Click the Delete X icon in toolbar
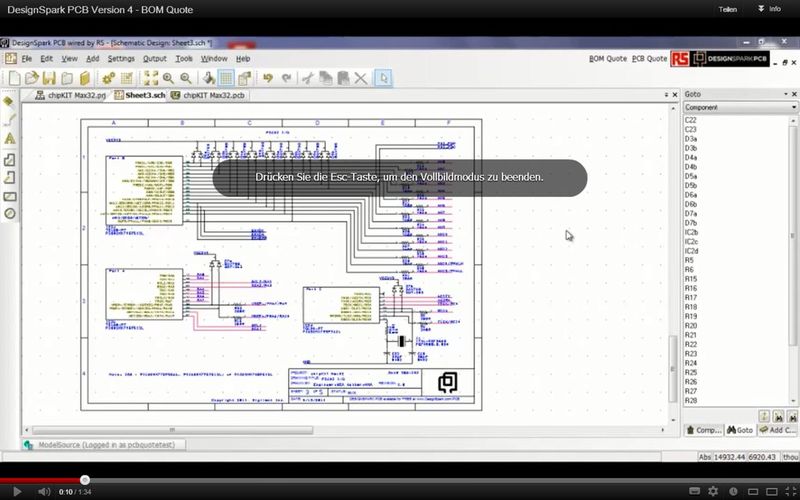Image resolution: width=800 pixels, height=500 pixels. coord(360,78)
